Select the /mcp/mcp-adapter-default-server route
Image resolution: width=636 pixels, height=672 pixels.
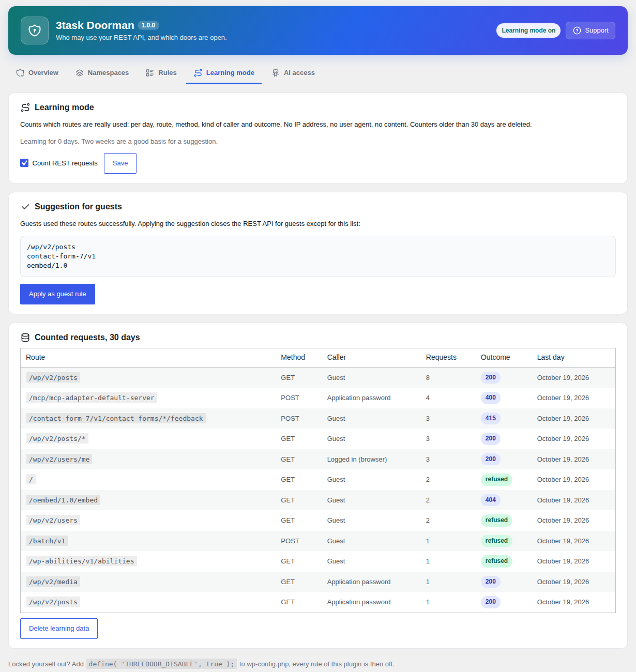click(x=92, y=398)
